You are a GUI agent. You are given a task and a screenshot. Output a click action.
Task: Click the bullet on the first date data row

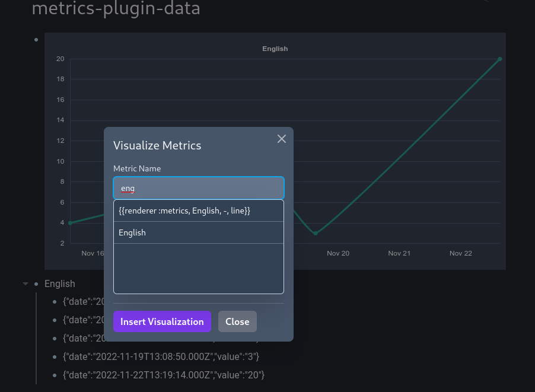coord(55,301)
